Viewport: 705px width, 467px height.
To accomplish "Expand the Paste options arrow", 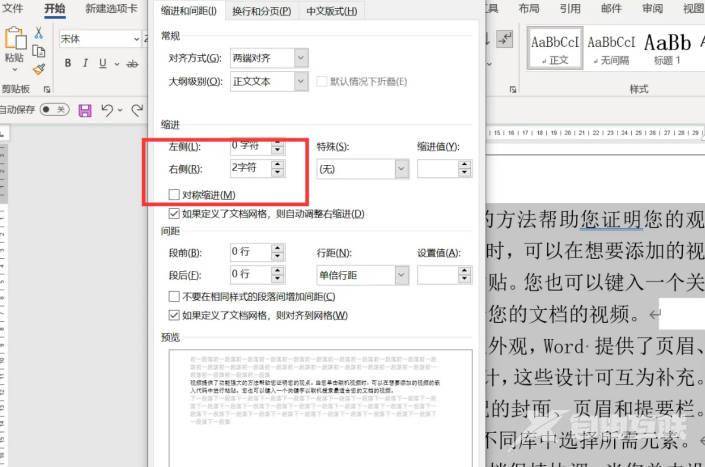I will 15,69.
